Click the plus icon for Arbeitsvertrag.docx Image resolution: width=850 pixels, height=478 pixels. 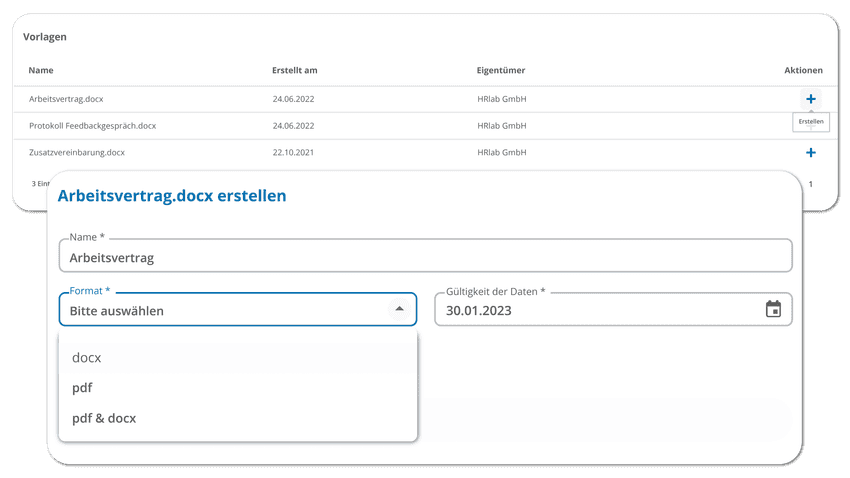810,99
